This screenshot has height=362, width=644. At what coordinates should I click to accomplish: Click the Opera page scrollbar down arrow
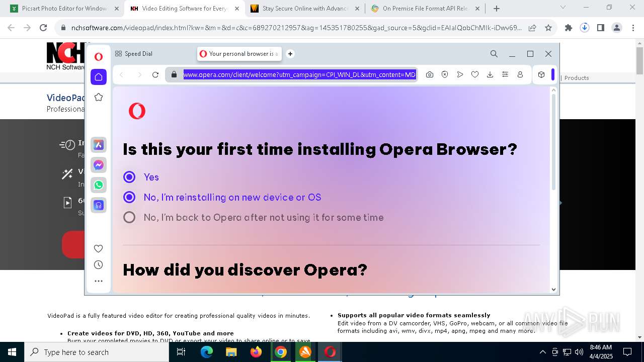[x=554, y=289]
